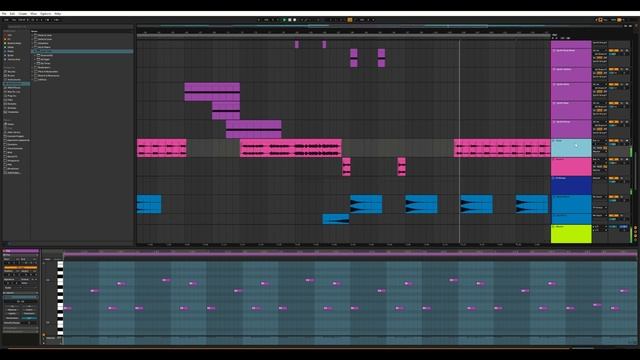Open the Create menu
The width and height of the screenshot is (640, 360).
[x=23, y=13]
